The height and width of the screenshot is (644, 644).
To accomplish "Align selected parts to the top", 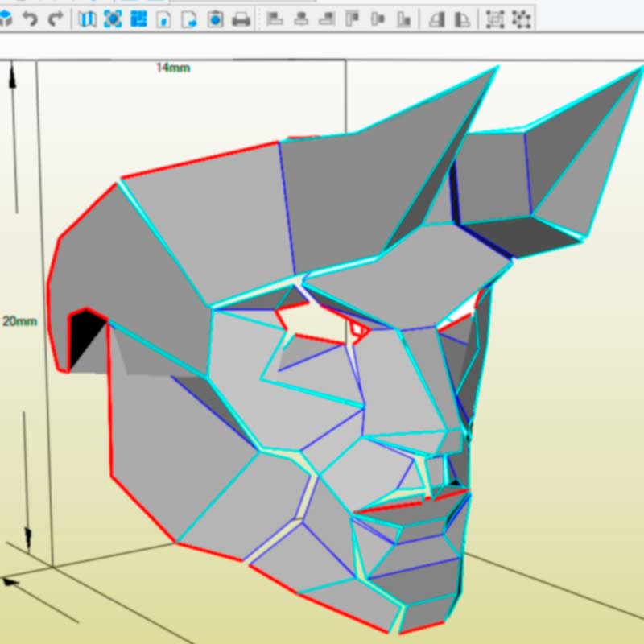I will [x=353, y=19].
